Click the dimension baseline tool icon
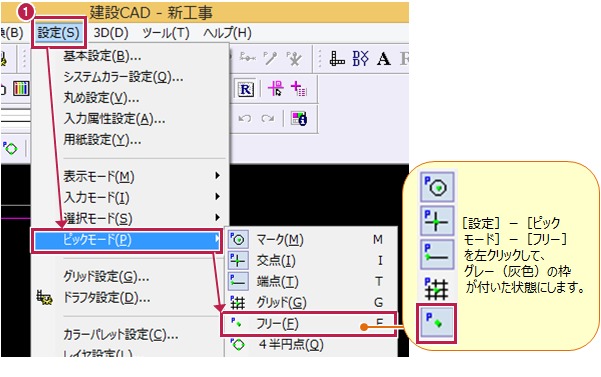 337,59
